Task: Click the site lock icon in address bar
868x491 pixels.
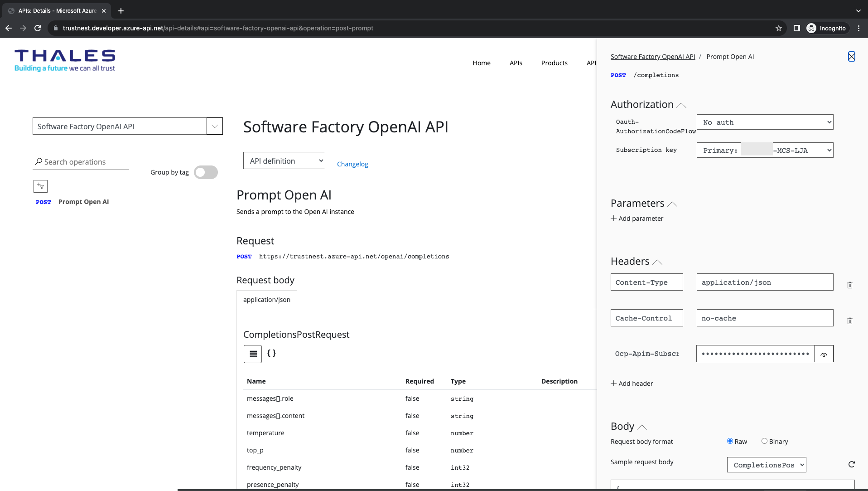Action: [56, 28]
